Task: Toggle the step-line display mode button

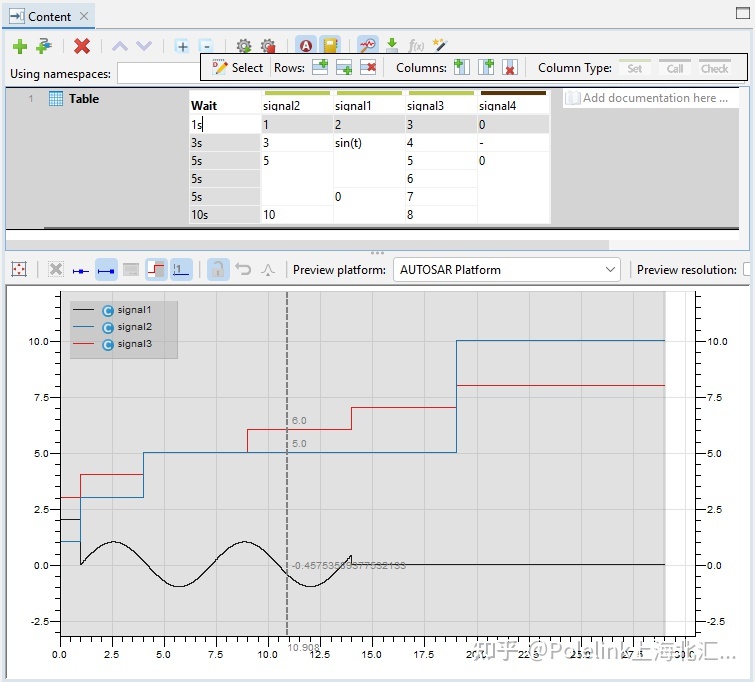Action: coord(156,269)
